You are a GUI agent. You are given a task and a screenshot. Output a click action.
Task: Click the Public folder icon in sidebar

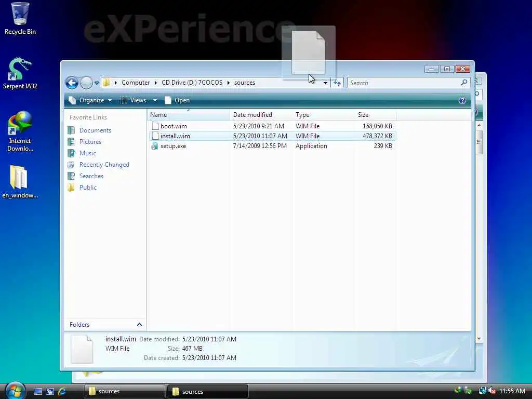[x=71, y=187]
